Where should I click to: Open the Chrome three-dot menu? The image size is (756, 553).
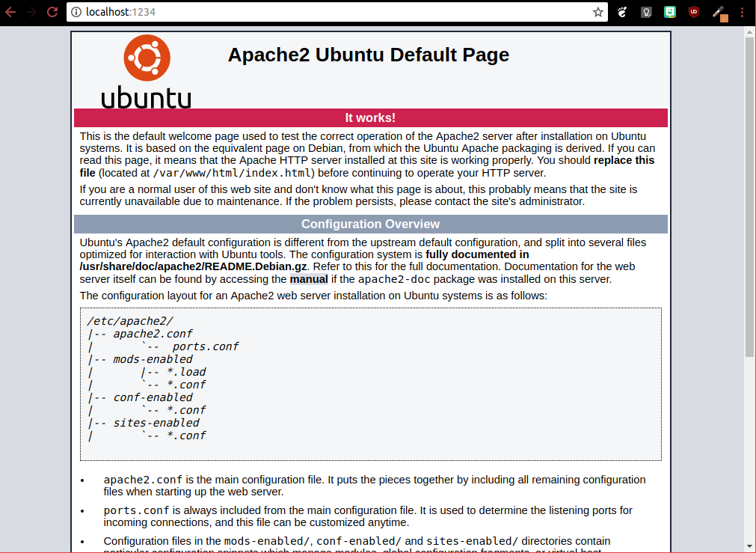pyautogui.click(x=742, y=12)
